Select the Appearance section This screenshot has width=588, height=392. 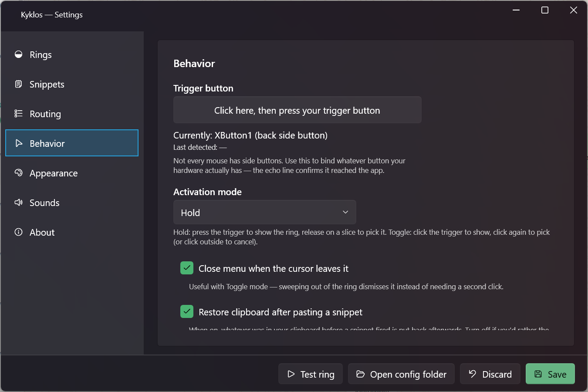point(72,173)
